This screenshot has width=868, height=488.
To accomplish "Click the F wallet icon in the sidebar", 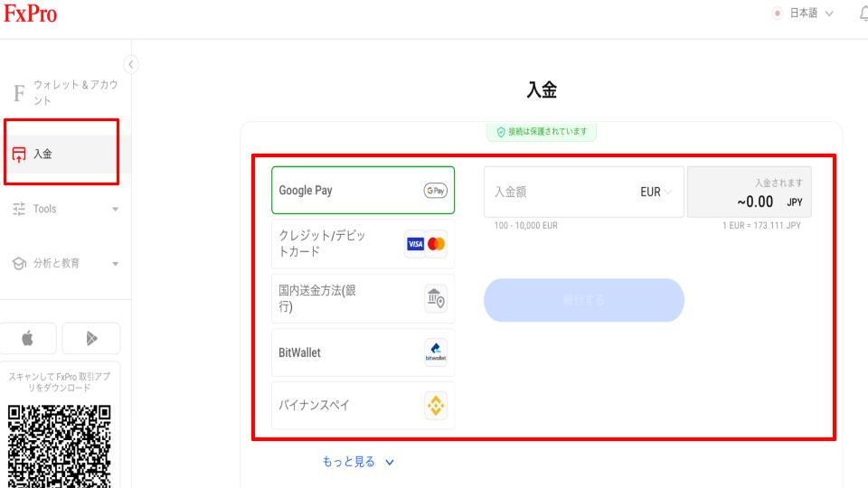I will [19, 93].
